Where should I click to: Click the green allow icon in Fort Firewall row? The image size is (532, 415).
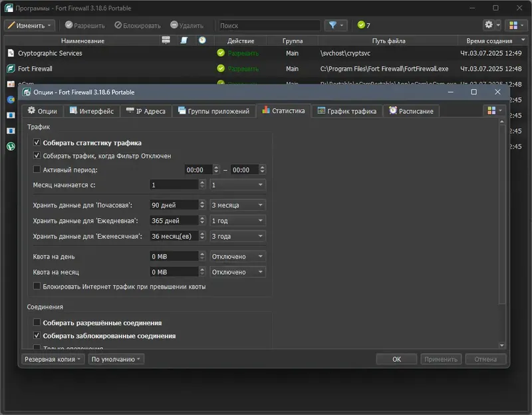(221, 69)
